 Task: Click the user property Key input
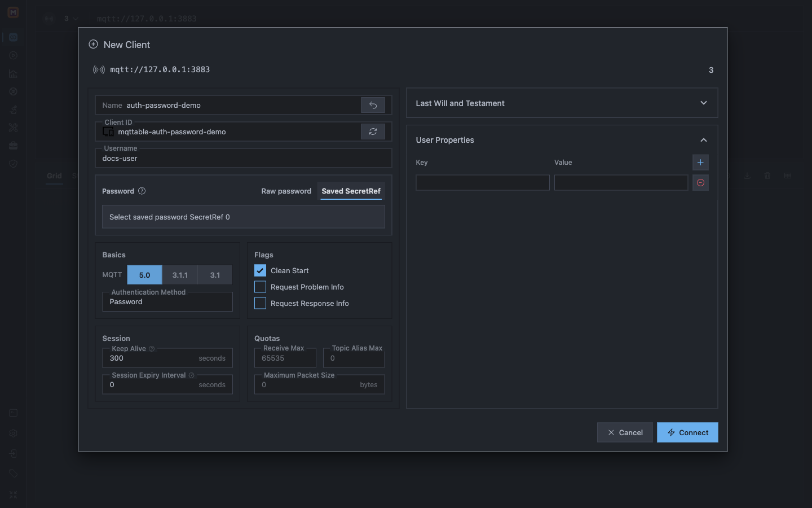pyautogui.click(x=482, y=182)
